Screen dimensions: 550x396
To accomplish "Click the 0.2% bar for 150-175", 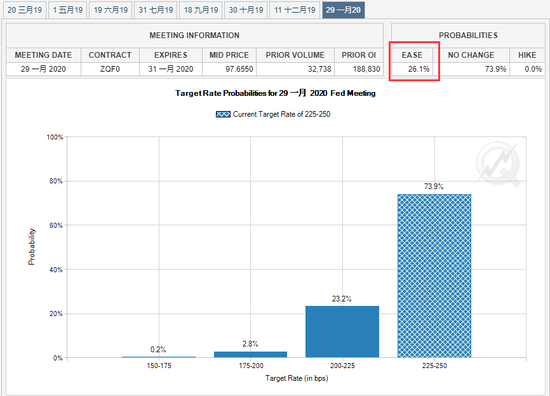I will (159, 357).
